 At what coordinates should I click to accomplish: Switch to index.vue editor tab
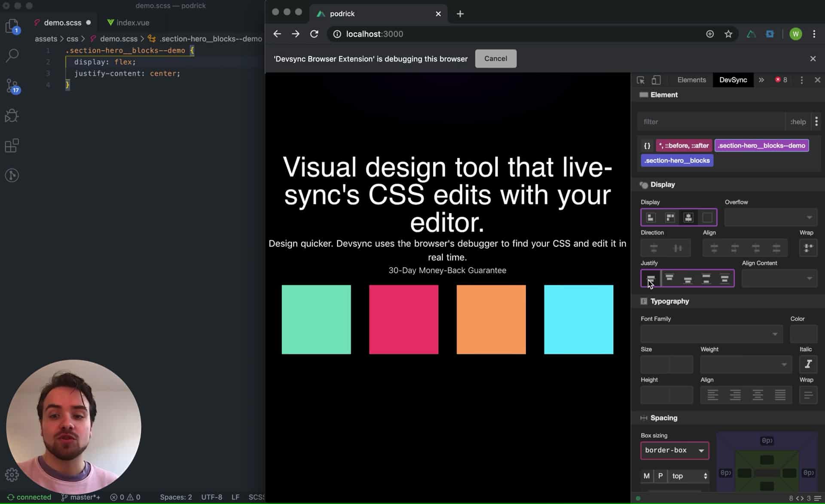128,22
